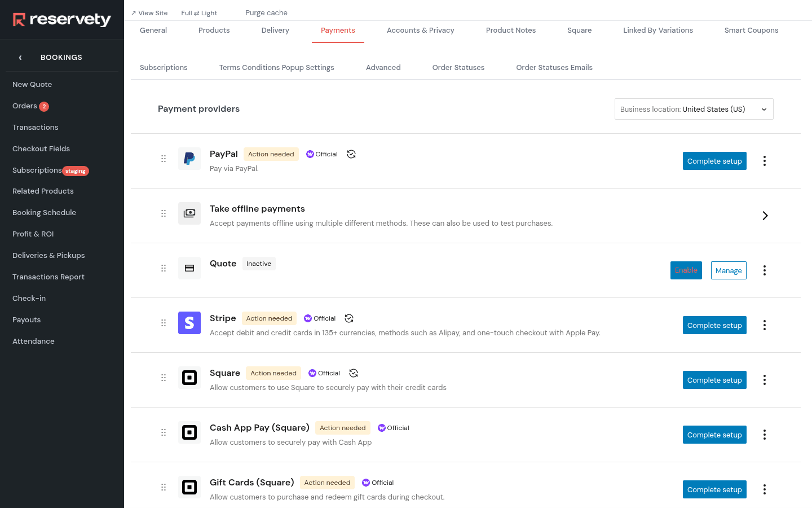The width and height of the screenshot is (812, 508).
Task: Click the Stripe logo icon
Action: 189,323
